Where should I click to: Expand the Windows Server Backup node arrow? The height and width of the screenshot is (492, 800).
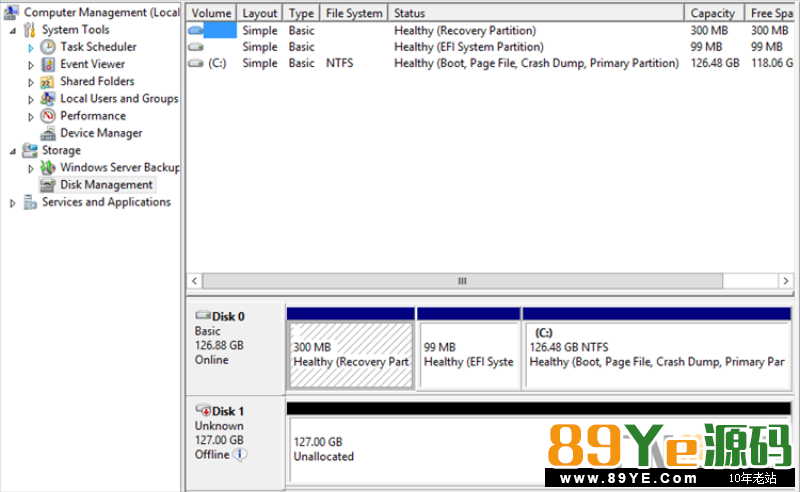(x=31, y=168)
